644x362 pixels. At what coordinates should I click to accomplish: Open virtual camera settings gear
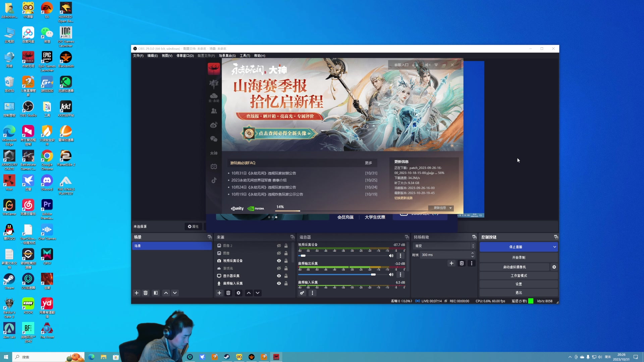pyautogui.click(x=554, y=267)
